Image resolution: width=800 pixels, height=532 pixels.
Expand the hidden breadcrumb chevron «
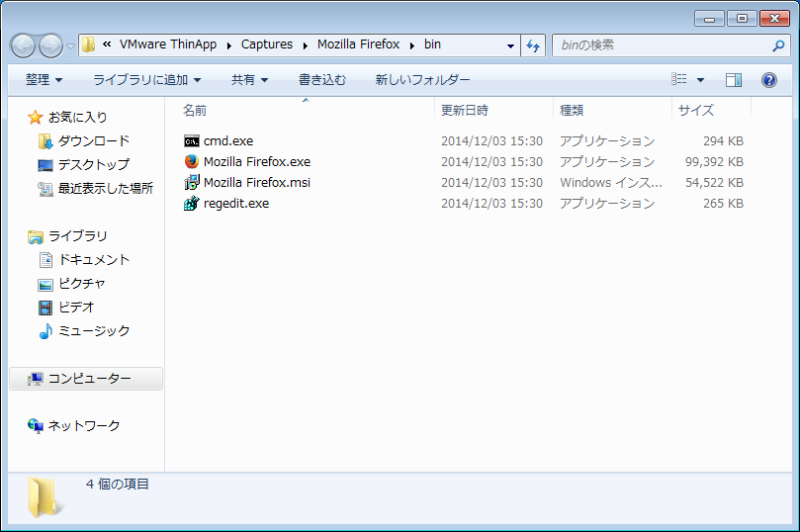(107, 44)
